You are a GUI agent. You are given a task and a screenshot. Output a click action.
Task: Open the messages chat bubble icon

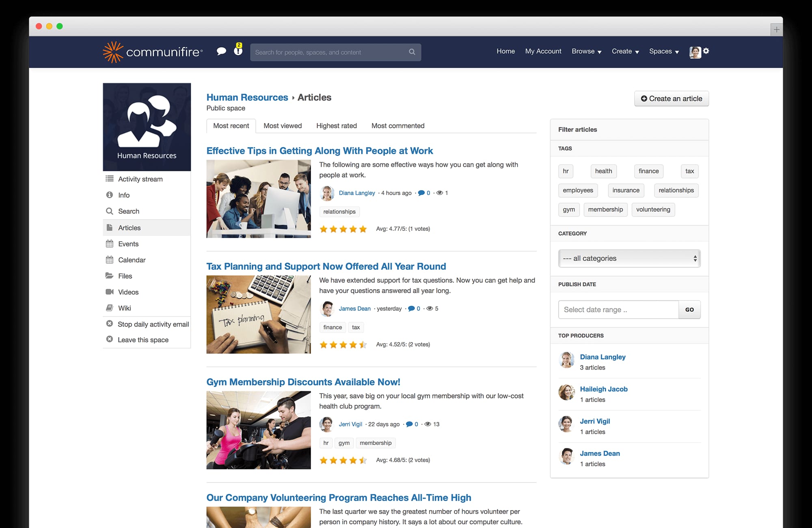[x=222, y=52]
